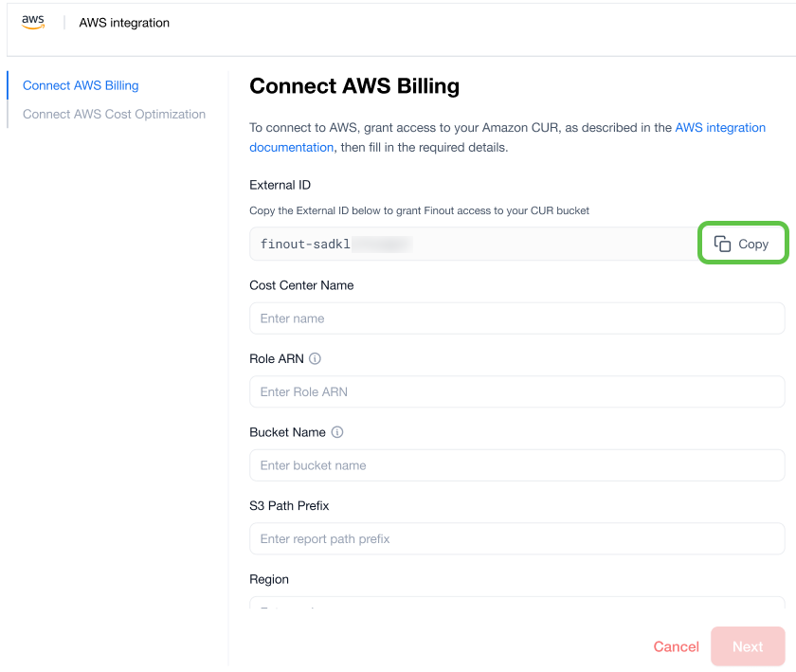Click the S3 Path Prefix label
This screenshot has width=796, height=672.
click(289, 505)
